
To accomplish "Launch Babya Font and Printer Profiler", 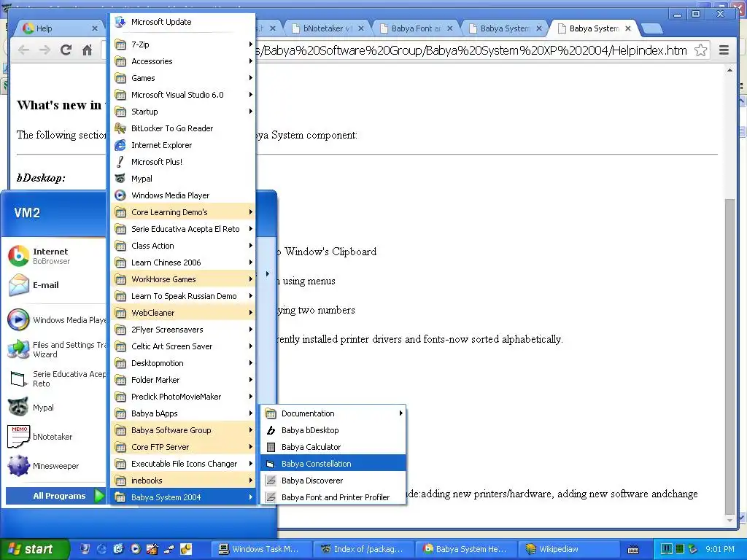I will (333, 497).
